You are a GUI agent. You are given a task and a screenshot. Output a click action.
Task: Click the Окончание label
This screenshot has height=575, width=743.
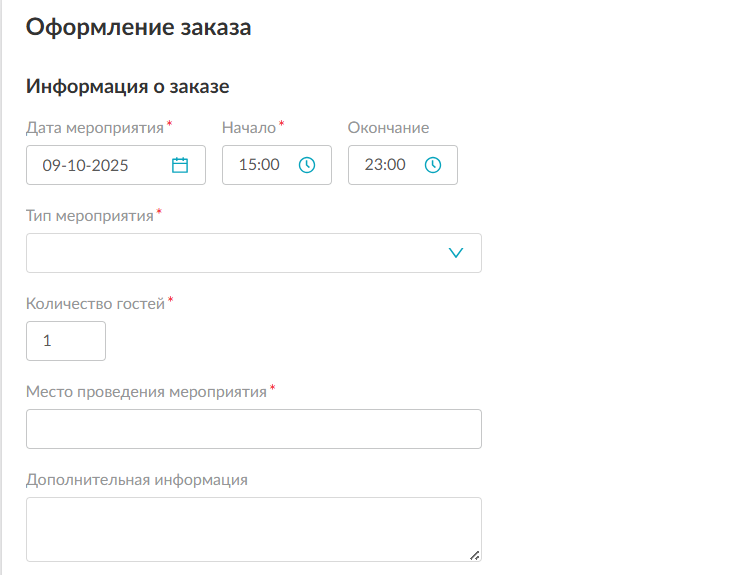(x=388, y=128)
